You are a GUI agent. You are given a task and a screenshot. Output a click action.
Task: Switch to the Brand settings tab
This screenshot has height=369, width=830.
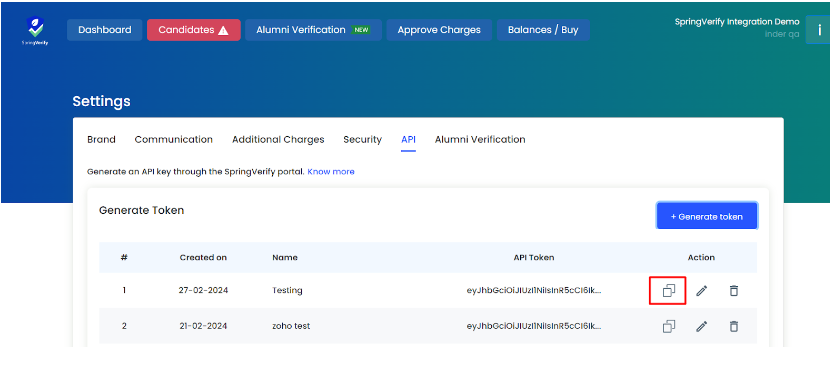coord(101,140)
